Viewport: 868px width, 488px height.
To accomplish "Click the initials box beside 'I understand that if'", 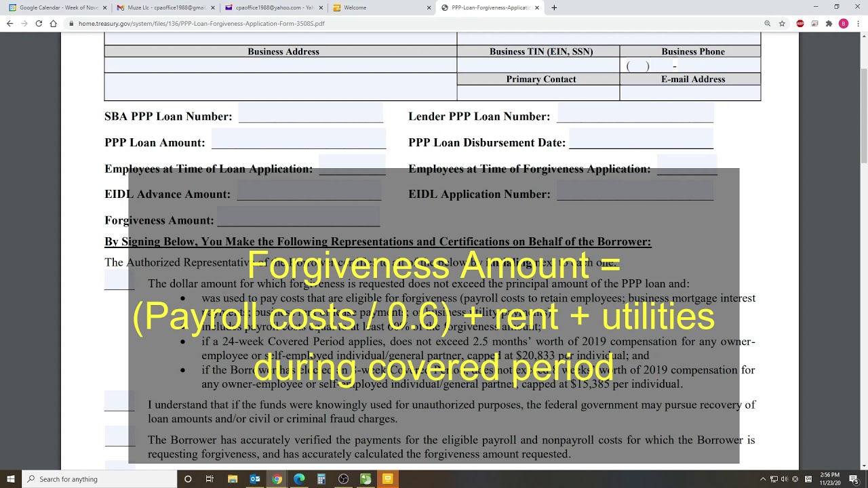I will [x=119, y=401].
